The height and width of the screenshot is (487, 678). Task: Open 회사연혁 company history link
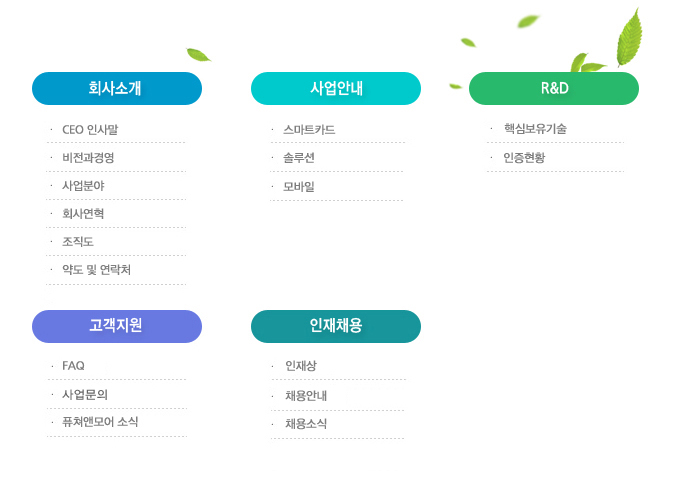[83, 214]
